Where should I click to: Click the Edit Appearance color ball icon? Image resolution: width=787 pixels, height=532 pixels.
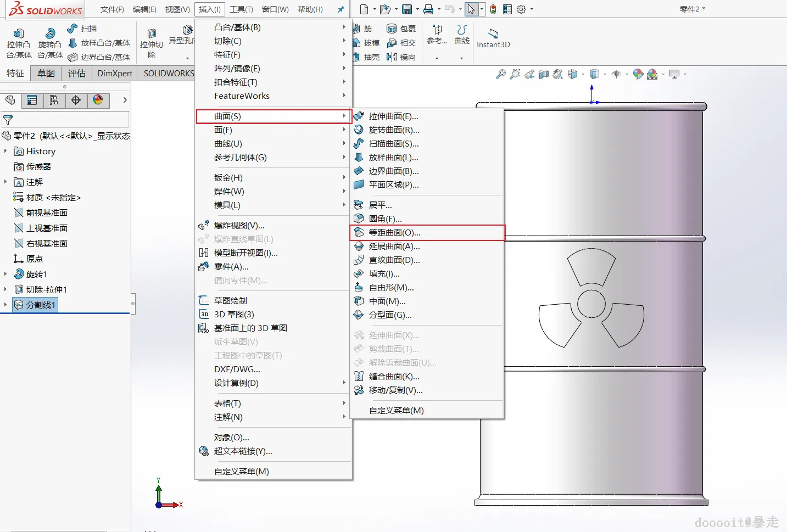(638, 74)
